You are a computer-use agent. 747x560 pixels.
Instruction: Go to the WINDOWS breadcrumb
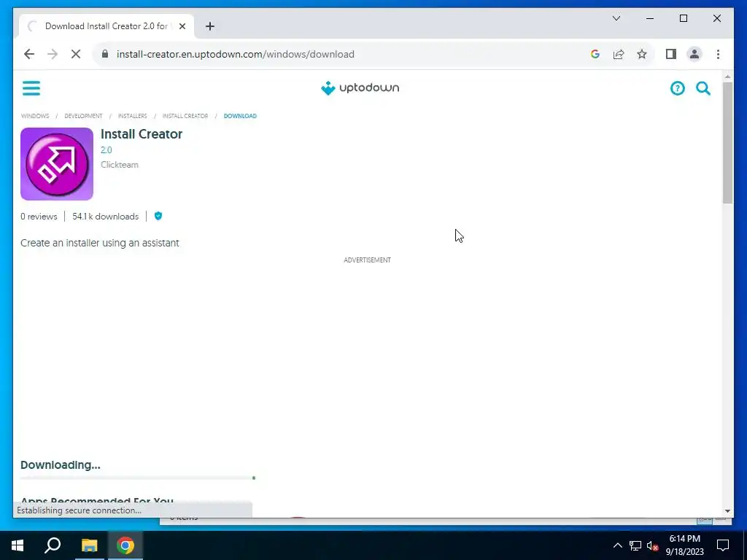pos(35,116)
